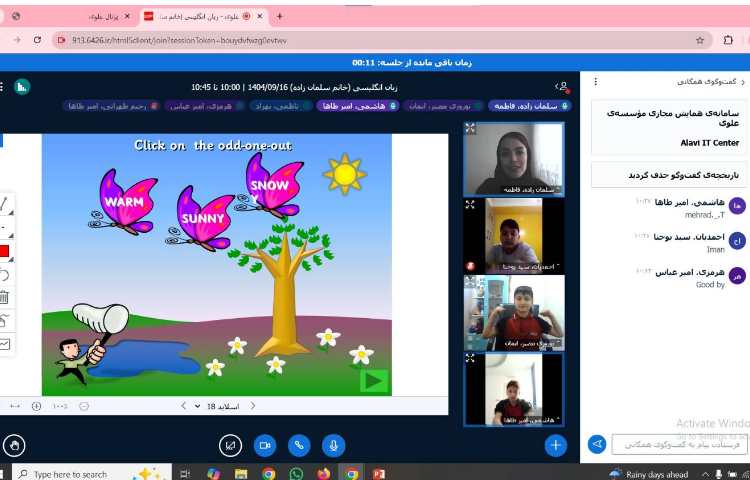
Task: Expand the yellow-wall student webcam fullscreen
Action: point(470,205)
